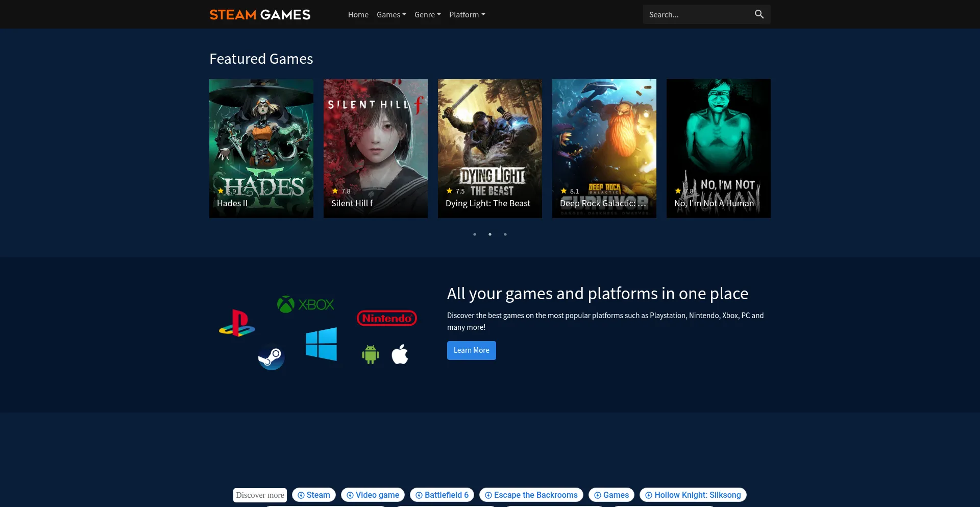This screenshot has height=507, width=980.
Task: Open the Genre dropdown menu
Action: click(x=427, y=15)
